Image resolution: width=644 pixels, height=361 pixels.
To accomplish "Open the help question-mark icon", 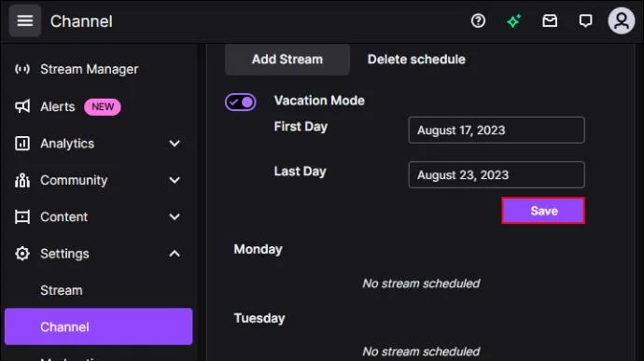I will coord(478,21).
